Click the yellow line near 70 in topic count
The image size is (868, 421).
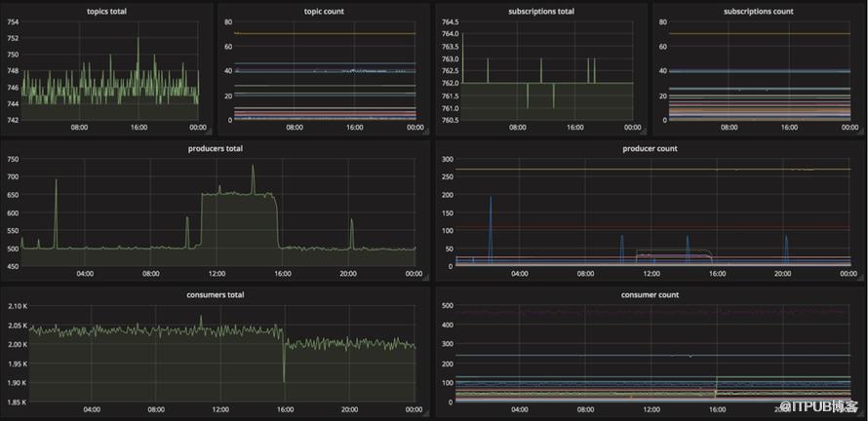coord(325,34)
